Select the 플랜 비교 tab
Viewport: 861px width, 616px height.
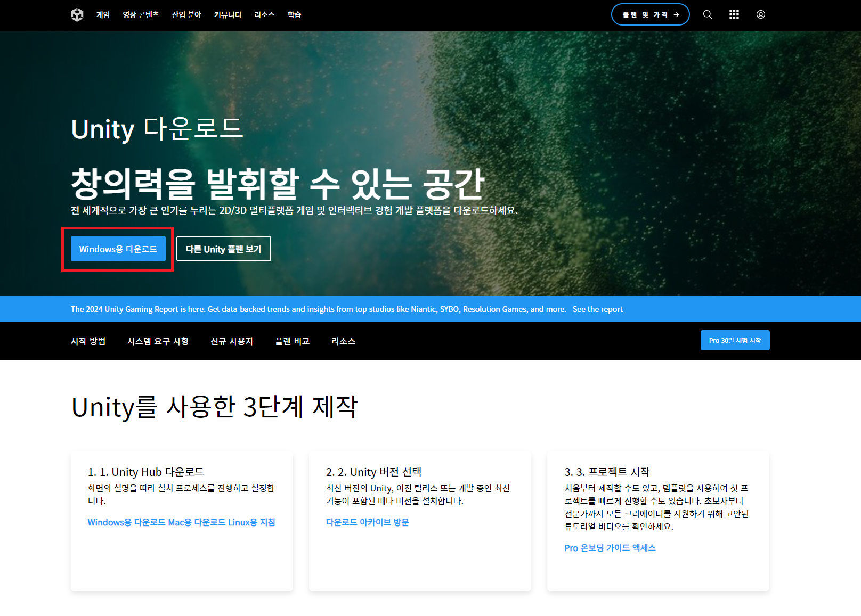point(292,341)
